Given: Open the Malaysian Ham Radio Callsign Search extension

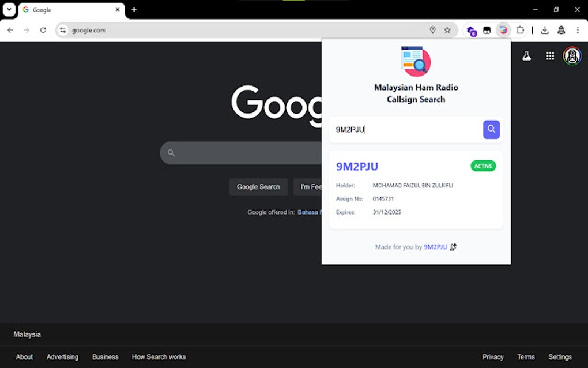Looking at the screenshot, I should (503, 30).
